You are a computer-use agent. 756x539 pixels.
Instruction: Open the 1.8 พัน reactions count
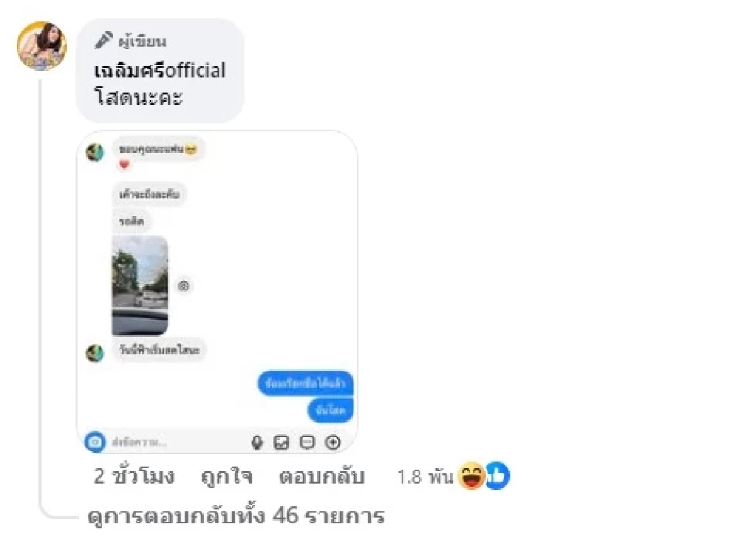(x=425, y=477)
